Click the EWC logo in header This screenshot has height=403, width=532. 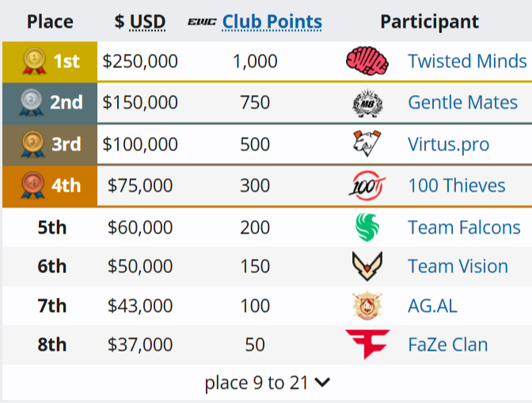click(x=203, y=22)
